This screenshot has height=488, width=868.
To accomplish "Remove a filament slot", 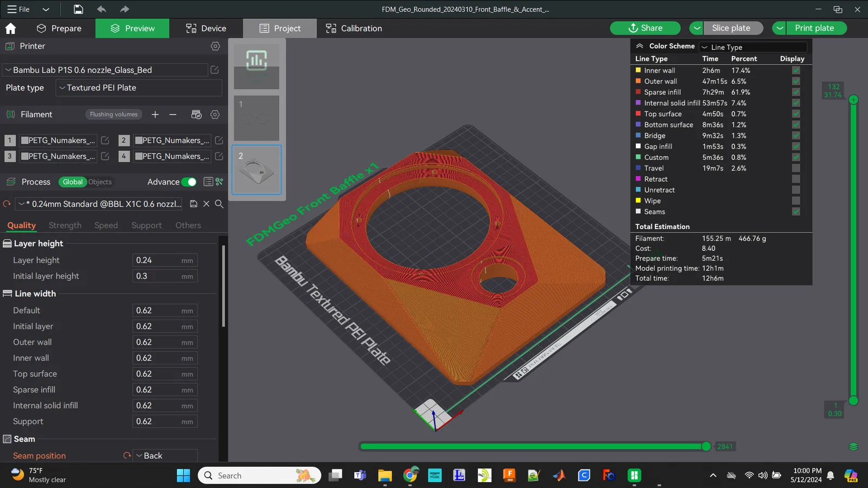I will pyautogui.click(x=173, y=115).
